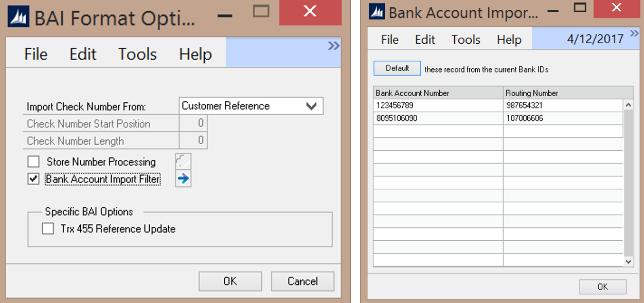Viewport: 644px width, 303px height.
Task: Click the Dynamics GP logo in BAI Format Options
Action: pyautogui.click(x=19, y=17)
